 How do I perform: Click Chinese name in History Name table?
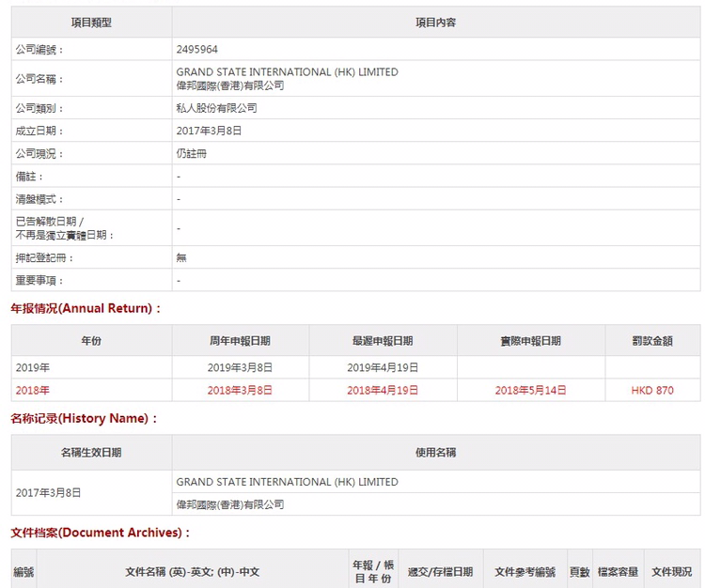[229, 504]
